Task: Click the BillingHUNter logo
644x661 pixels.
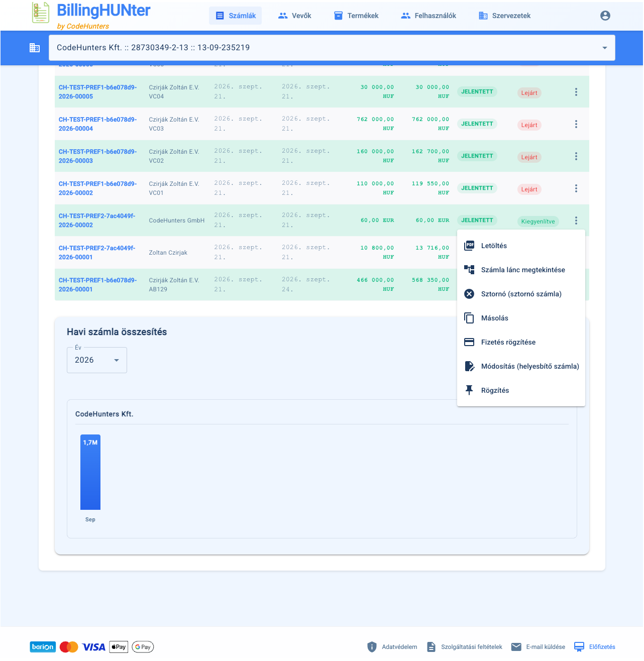Action: (91, 16)
